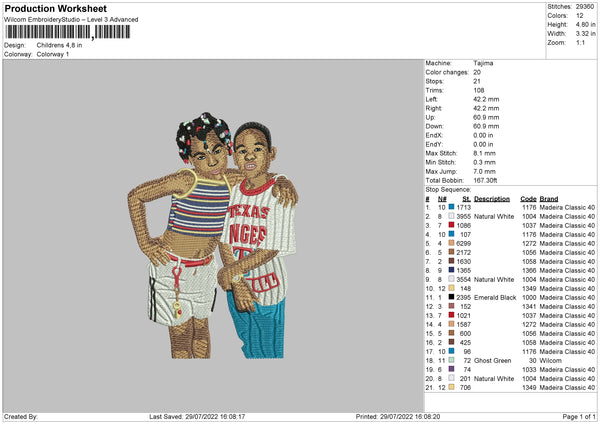Image resolution: width=600 pixels, height=424 pixels.
Task: Click the 'Code' column header
Action: tap(528, 199)
